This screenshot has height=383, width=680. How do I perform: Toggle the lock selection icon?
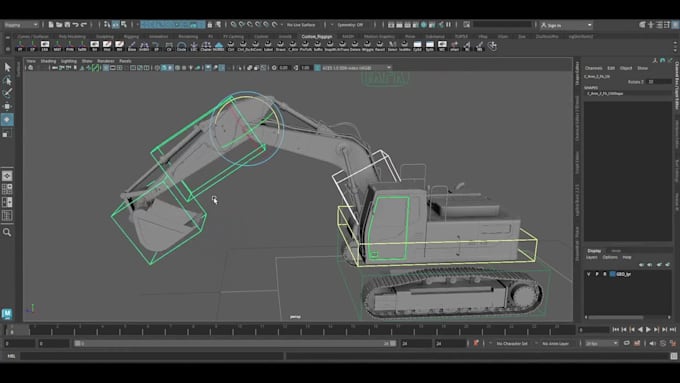click(209, 25)
